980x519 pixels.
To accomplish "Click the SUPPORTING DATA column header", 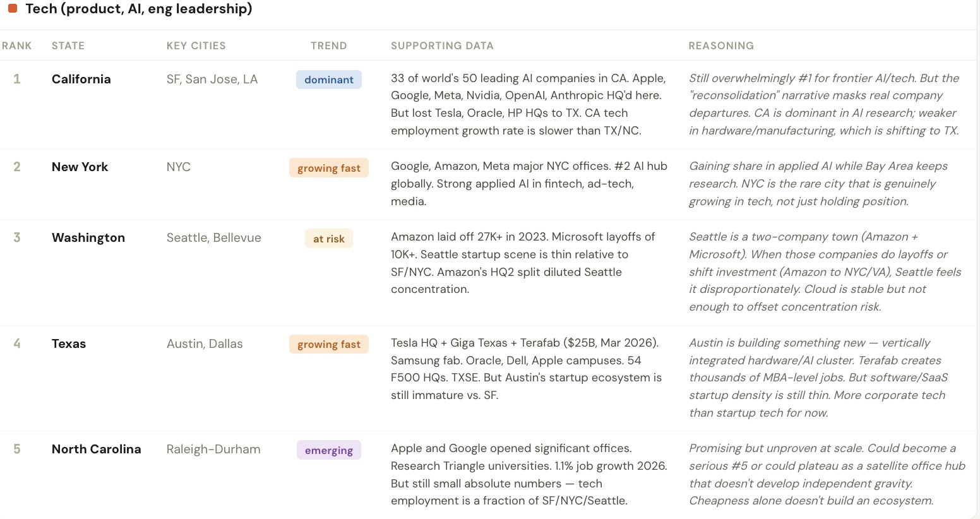I will point(442,45).
